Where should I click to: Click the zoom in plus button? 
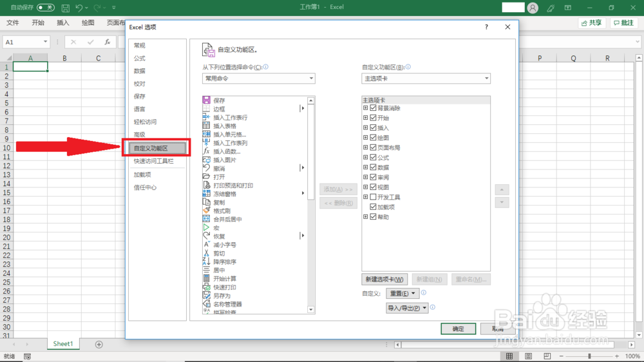[617, 356]
